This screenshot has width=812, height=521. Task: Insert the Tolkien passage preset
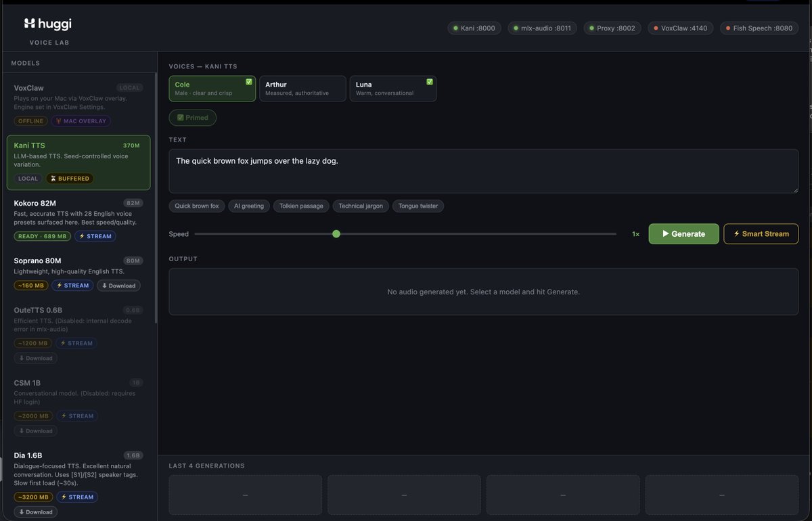[301, 206]
